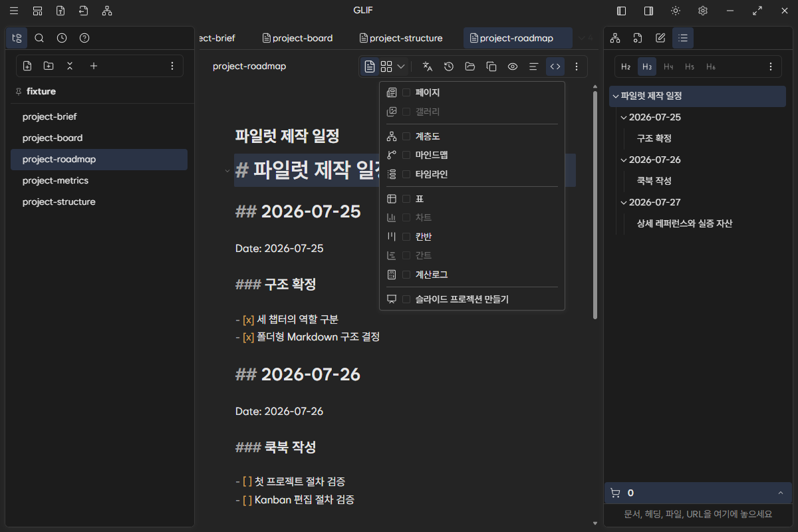Toggle the right sidebar panel
The width and height of the screenshot is (798, 532).
648,11
